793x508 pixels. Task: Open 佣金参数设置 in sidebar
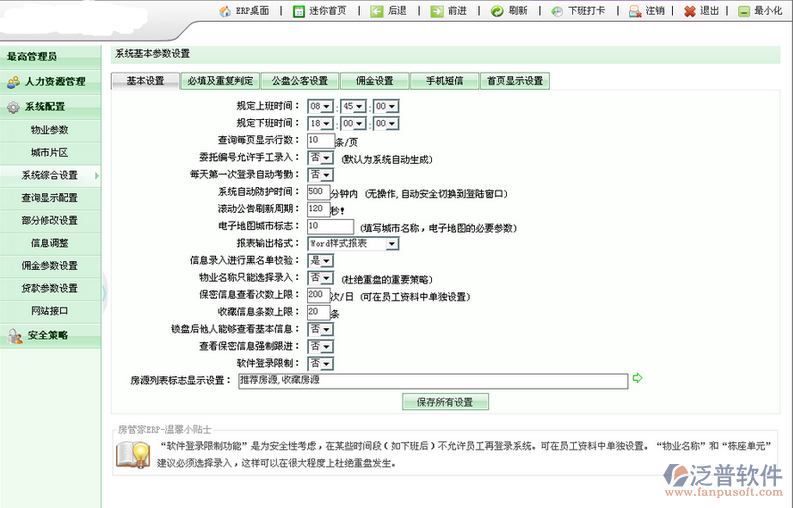(50, 266)
